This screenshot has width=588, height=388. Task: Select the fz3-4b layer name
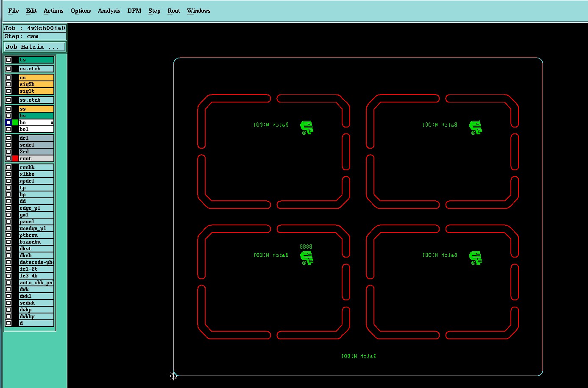click(36, 276)
